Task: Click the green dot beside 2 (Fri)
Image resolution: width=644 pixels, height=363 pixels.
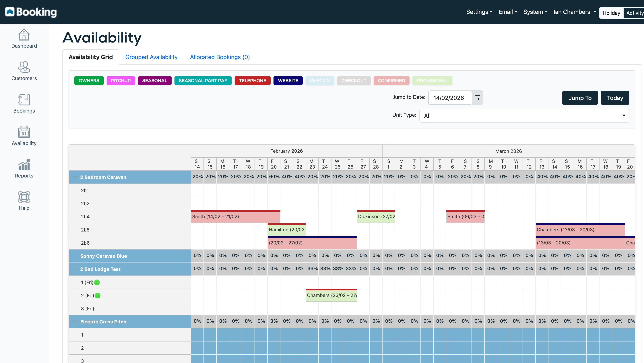Action: click(98, 296)
